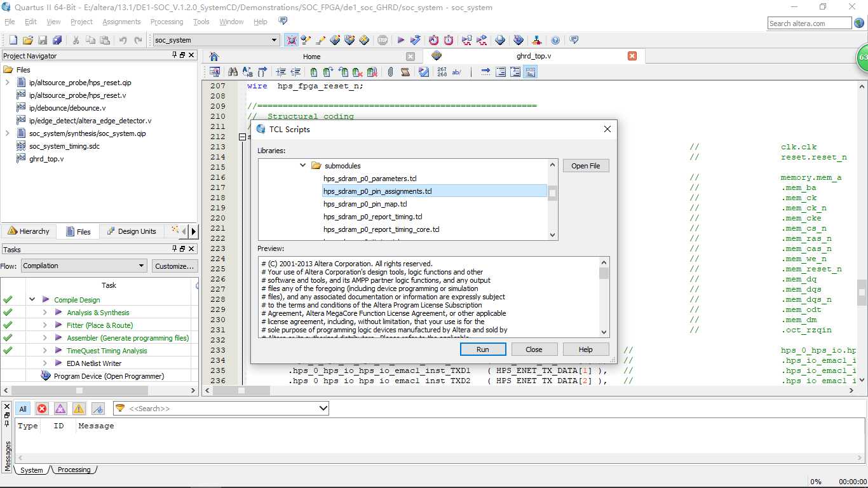The image size is (868, 488).
Task: Expand the EDA Netlist Writer task
Action: click(x=44, y=363)
